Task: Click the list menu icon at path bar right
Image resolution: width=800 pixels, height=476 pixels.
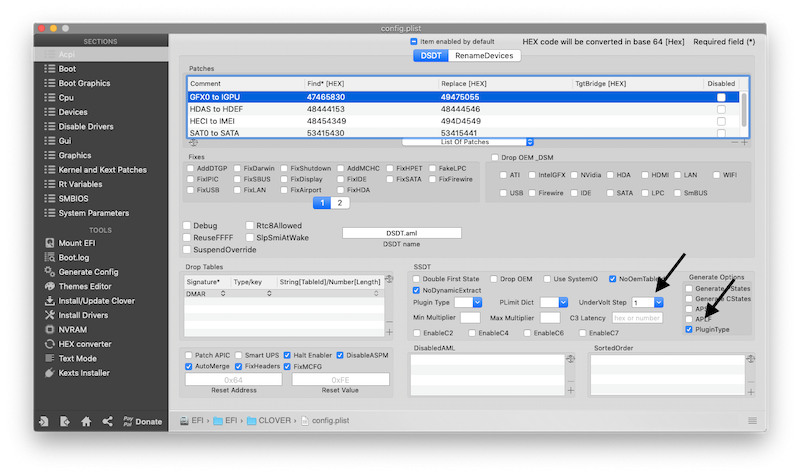Action: [x=753, y=420]
